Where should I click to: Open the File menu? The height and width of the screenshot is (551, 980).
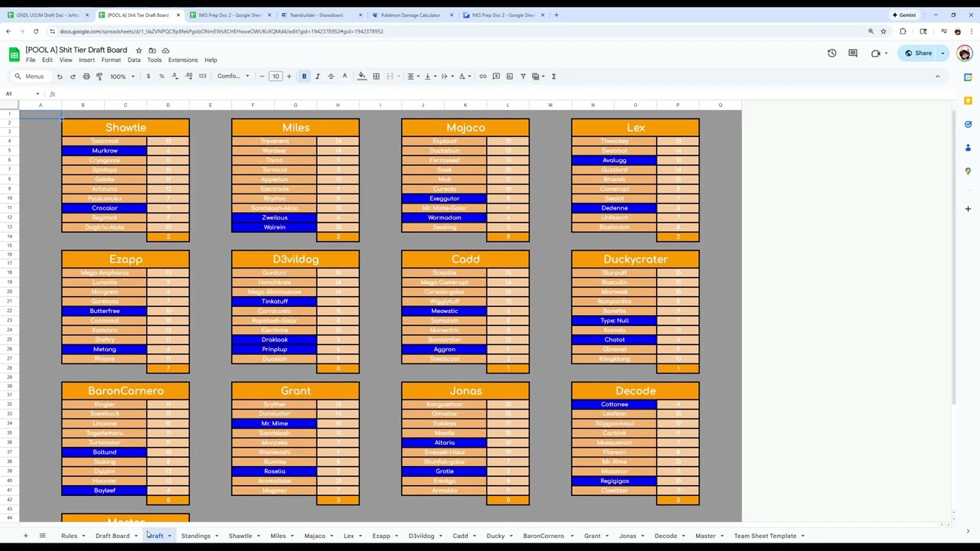click(x=31, y=60)
